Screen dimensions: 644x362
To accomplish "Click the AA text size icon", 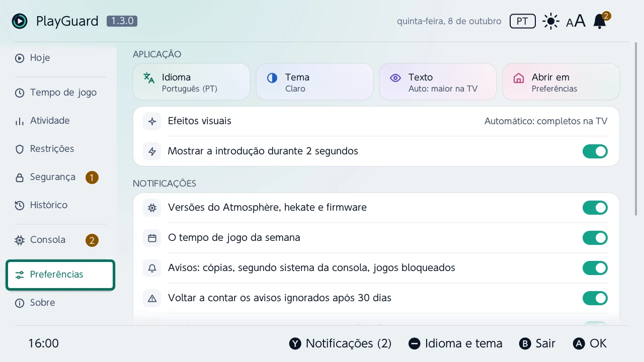I will click(576, 22).
